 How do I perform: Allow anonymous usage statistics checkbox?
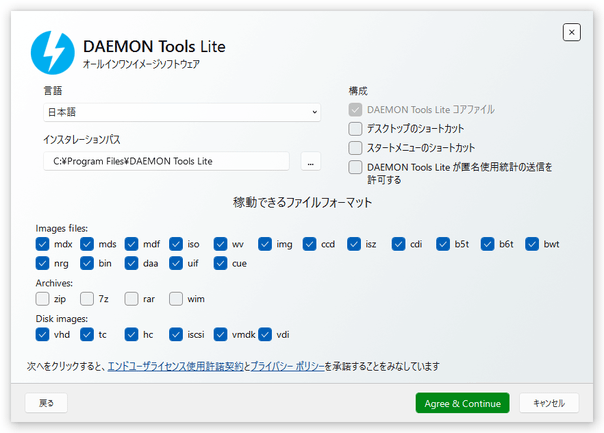(355, 167)
